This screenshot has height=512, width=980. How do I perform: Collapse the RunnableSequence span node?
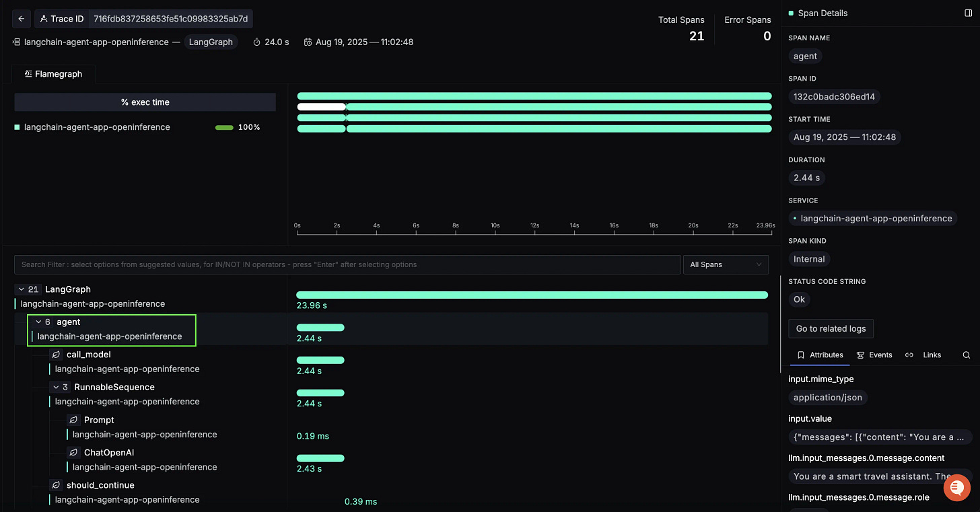pyautogui.click(x=56, y=387)
